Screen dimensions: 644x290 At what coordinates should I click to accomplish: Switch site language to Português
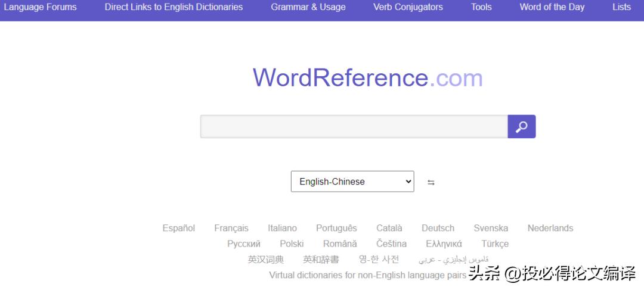click(x=336, y=228)
